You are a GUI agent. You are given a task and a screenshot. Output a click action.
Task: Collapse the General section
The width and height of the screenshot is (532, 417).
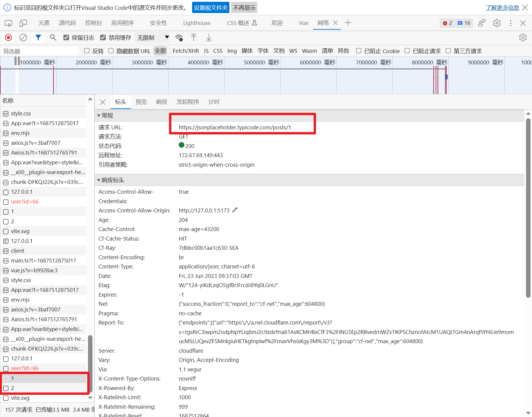coord(99,116)
